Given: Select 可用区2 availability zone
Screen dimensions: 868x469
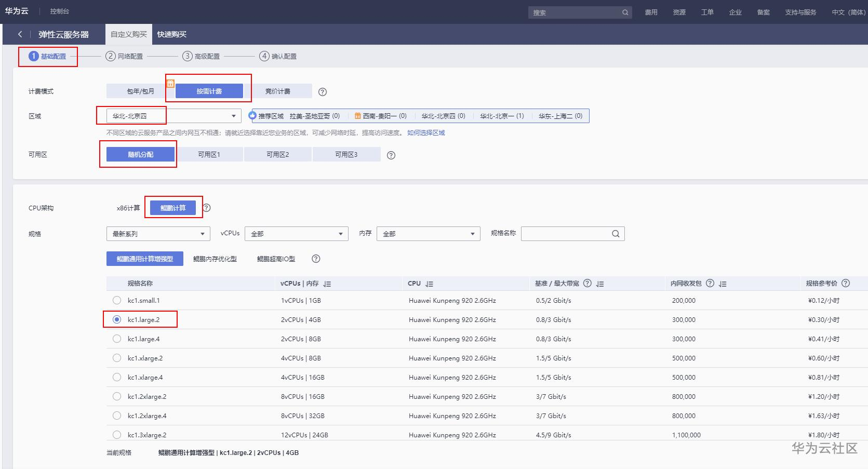Looking at the screenshot, I should coord(278,154).
